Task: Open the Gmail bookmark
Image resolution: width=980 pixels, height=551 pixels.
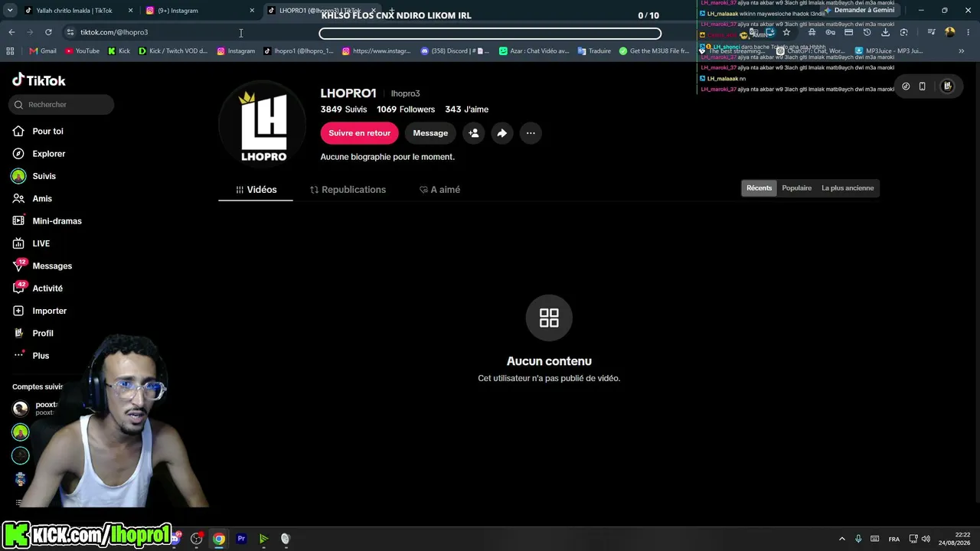Action: (43, 51)
